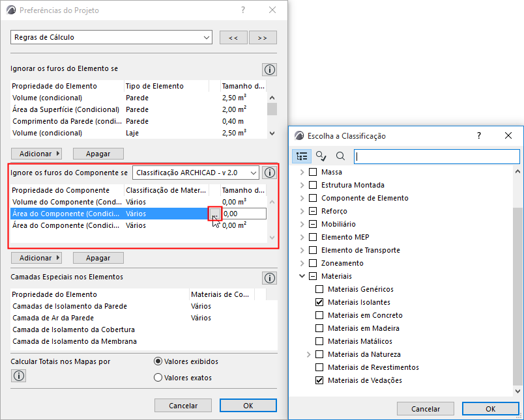Select Volume do Componente (Cond... row
524x420 pixels.
click(x=138, y=202)
